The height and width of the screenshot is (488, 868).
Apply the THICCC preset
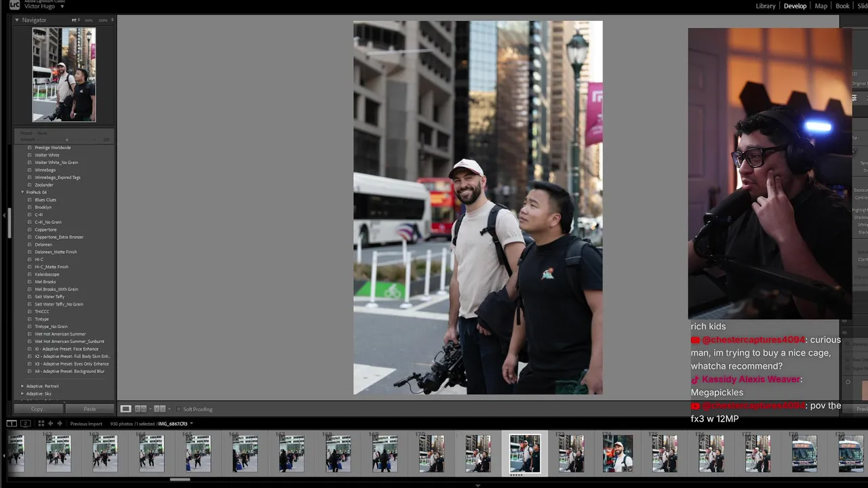click(42, 312)
